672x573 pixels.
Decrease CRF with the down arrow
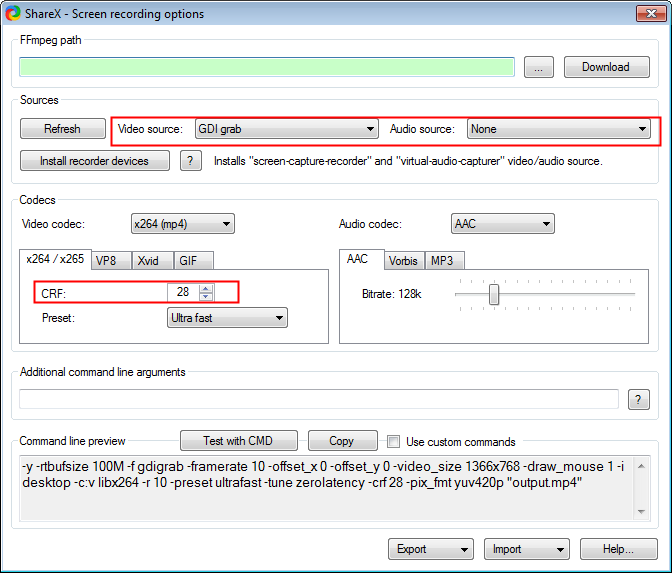206,297
